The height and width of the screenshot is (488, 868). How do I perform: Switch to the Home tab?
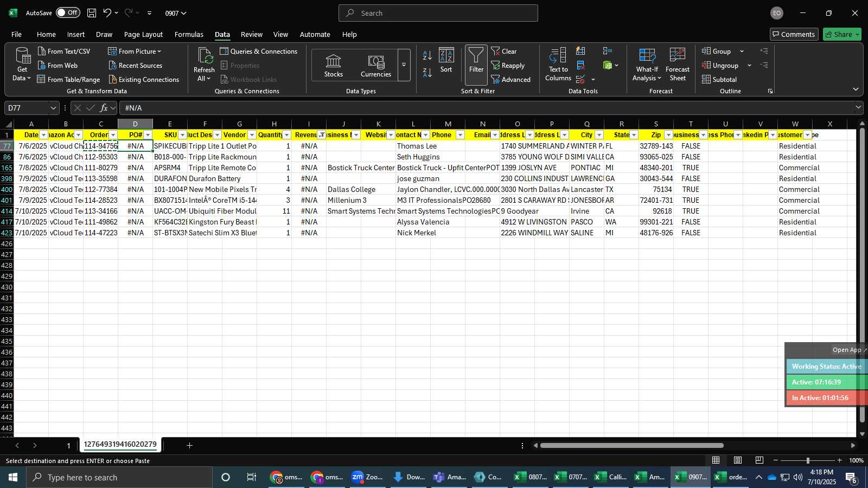(x=46, y=34)
